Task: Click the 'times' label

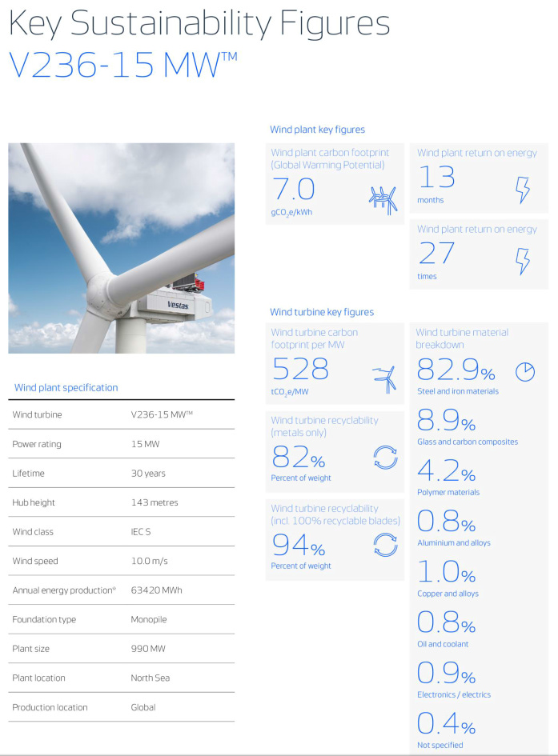Action: (x=427, y=276)
